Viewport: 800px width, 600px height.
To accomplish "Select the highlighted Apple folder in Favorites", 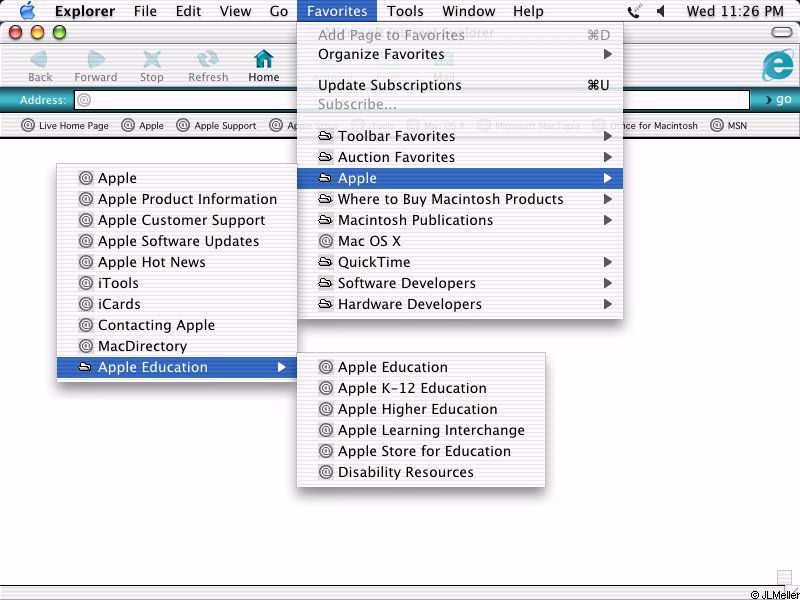I will click(460, 178).
